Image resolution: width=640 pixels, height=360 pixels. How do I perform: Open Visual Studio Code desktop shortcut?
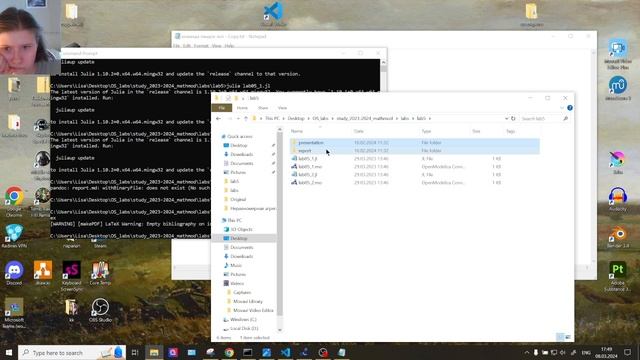273,14
